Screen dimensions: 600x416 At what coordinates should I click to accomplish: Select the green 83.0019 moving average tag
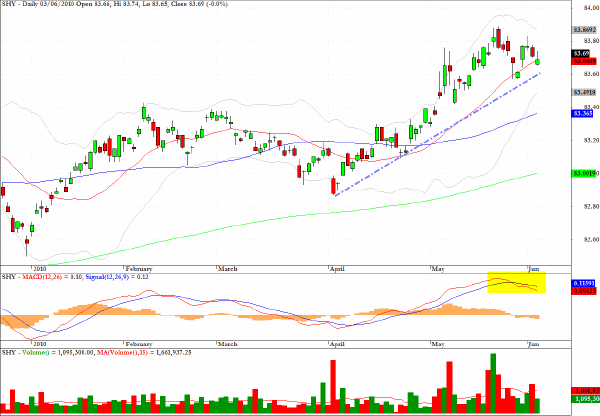point(584,174)
